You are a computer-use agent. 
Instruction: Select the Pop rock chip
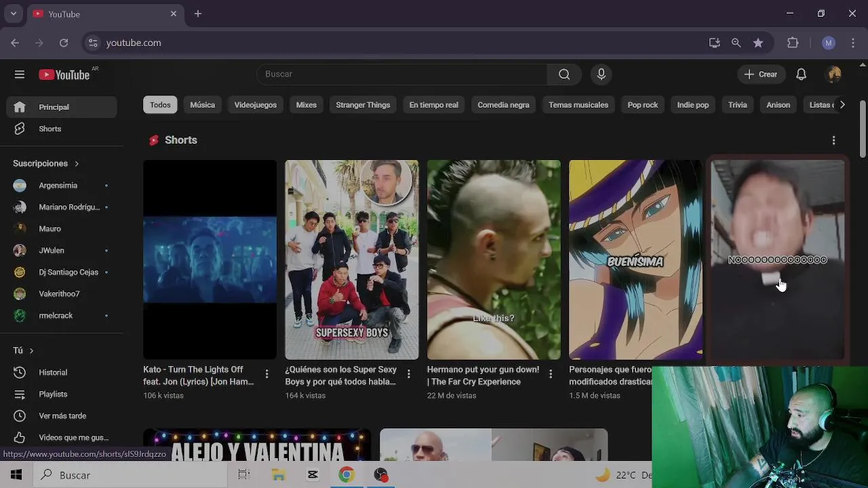coord(643,105)
